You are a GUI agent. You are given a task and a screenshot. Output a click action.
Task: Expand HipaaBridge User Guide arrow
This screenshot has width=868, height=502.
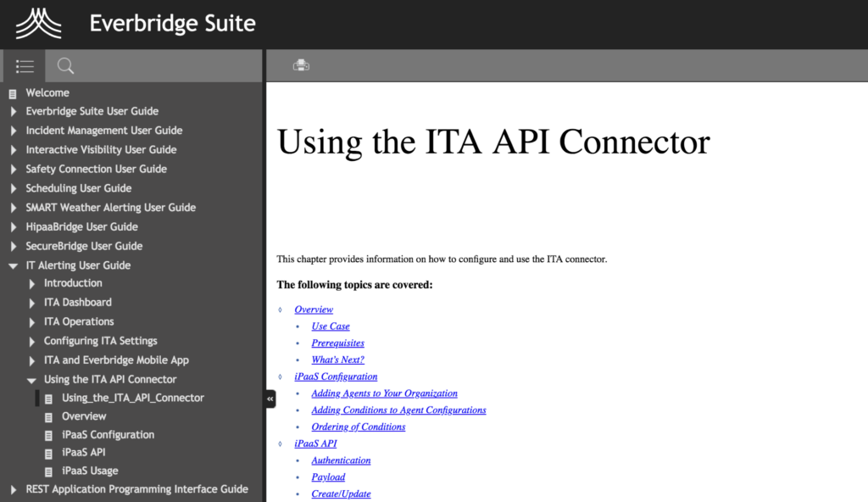[x=14, y=227]
